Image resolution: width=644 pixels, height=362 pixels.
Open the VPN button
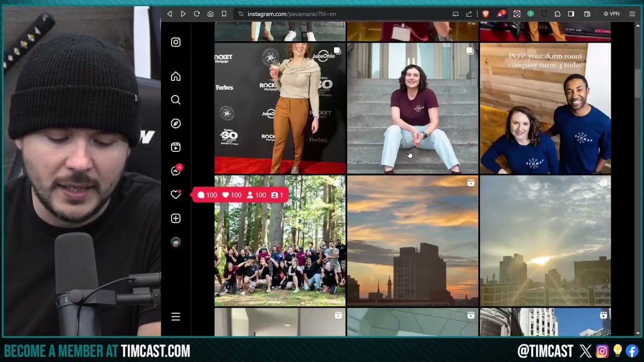[611, 14]
